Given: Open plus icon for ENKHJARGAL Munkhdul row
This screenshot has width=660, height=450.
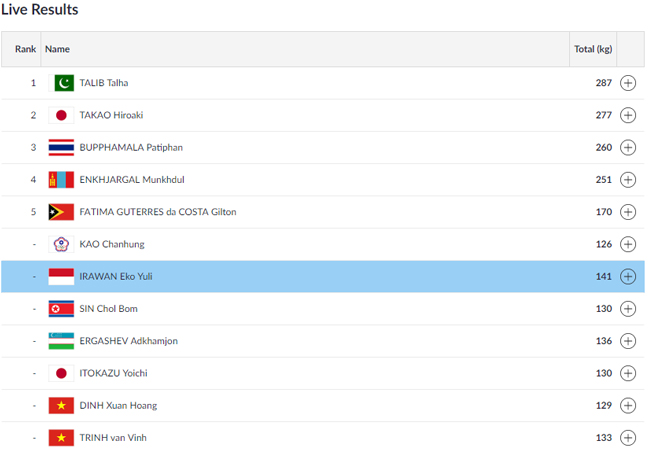Looking at the screenshot, I should tap(628, 180).
